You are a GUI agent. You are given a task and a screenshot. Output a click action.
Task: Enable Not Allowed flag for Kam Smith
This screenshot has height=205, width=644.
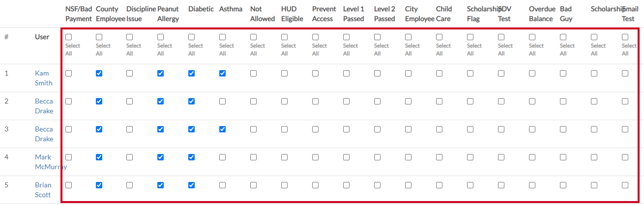click(x=253, y=74)
